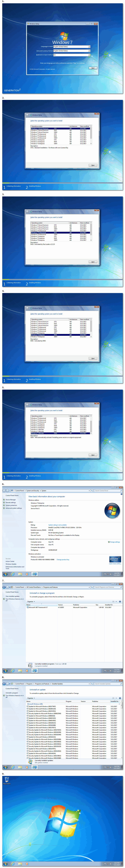Click Next in the language setup dialog
The width and height of the screenshot is (125, 868).
[93, 68]
